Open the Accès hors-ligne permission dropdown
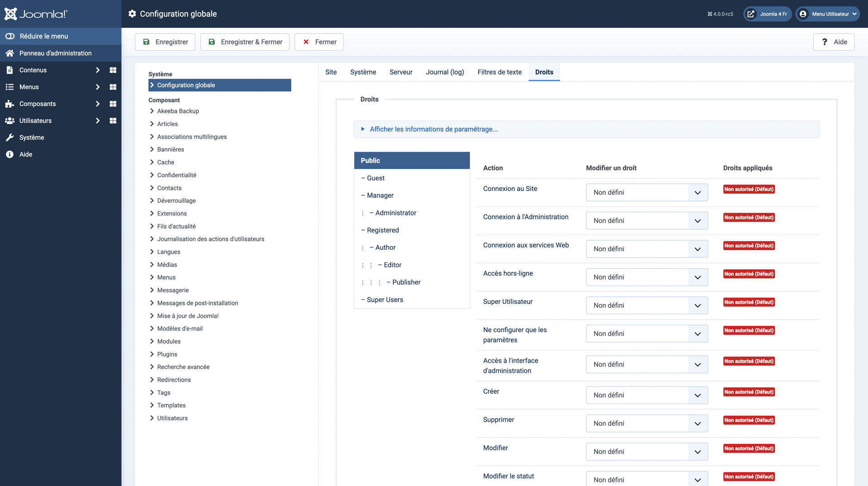This screenshot has height=486, width=868. [647, 277]
